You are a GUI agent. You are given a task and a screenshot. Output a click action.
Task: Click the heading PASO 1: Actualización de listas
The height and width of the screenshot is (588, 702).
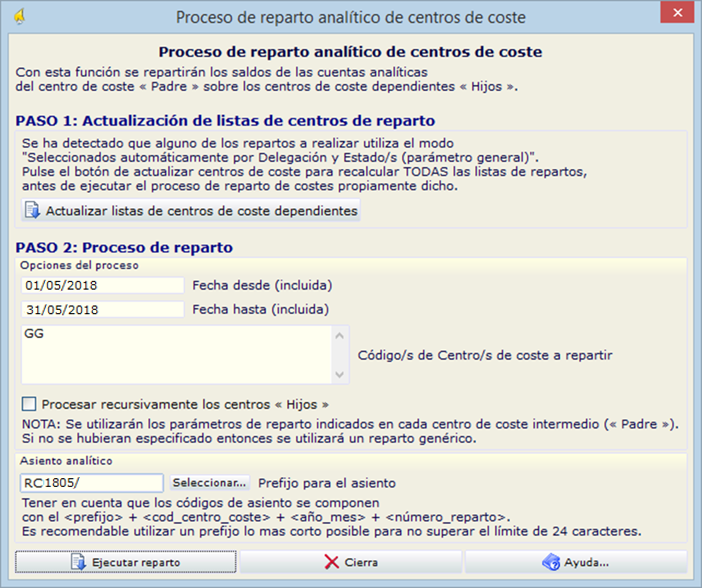(x=225, y=121)
